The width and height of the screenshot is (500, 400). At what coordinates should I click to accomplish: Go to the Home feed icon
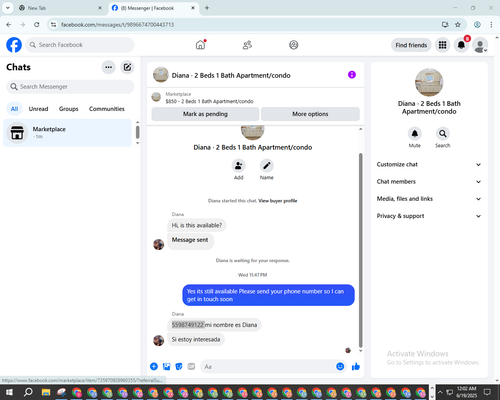click(200, 45)
